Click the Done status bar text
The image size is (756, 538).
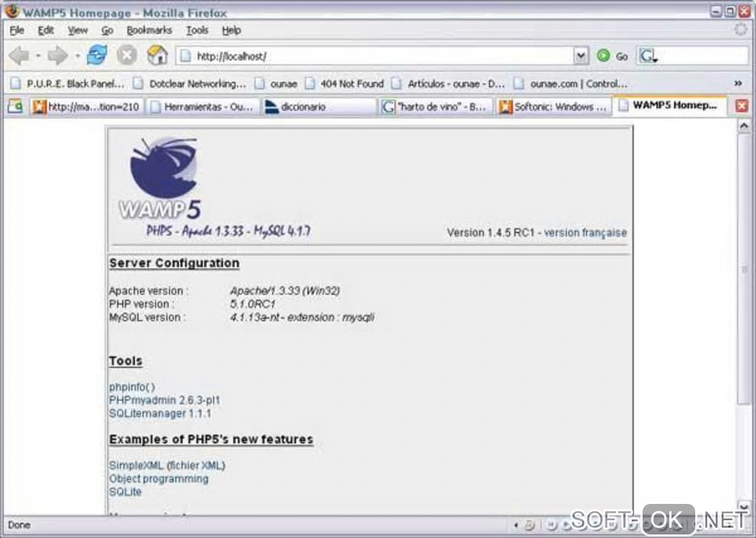19,525
